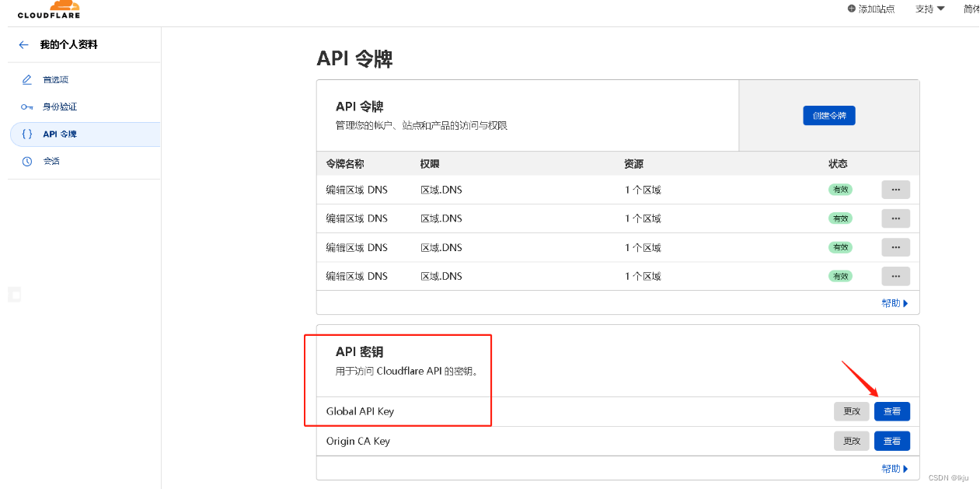Click 查看 for Origin CA Key

(892, 441)
